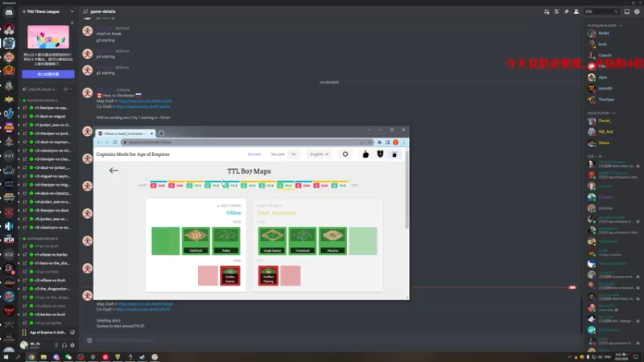The image size is (644, 362).
Task: Open Age of Empires II activity panel
Action: coord(48,332)
